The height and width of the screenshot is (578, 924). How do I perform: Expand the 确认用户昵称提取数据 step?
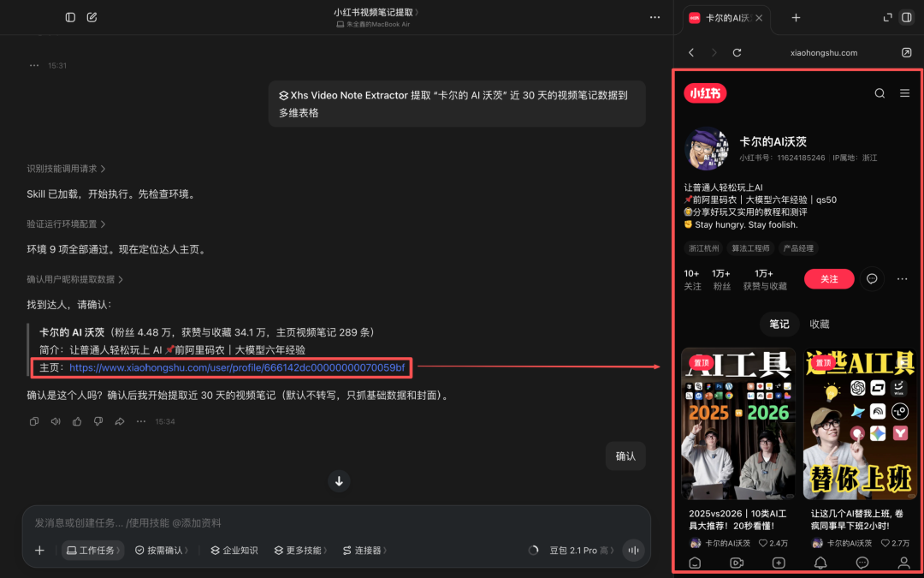pyautogui.click(x=74, y=279)
